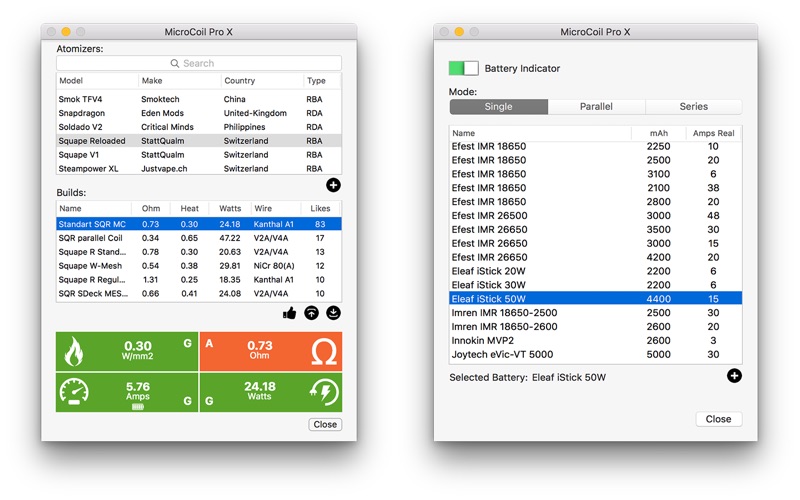Click the 0.73 Ohm orange tile
Viewport: 800px width, 500px height.
coord(271,352)
